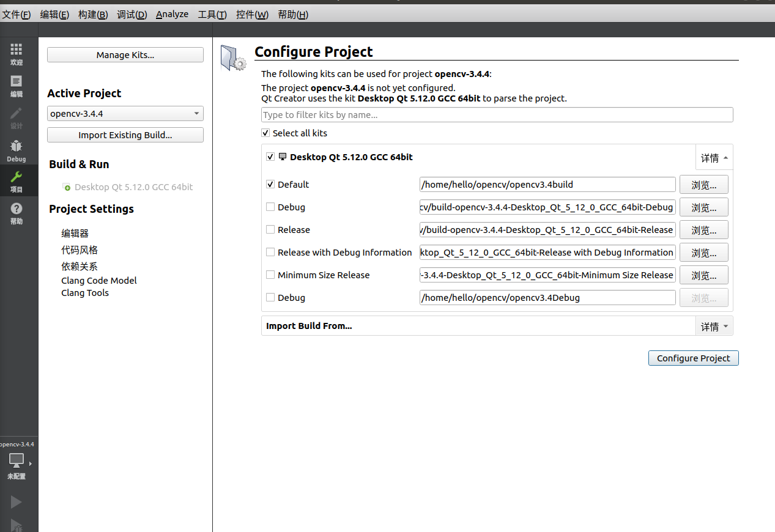Open the Welcome (欢迎) mode
Screen dimensions: 775x532
(17, 54)
